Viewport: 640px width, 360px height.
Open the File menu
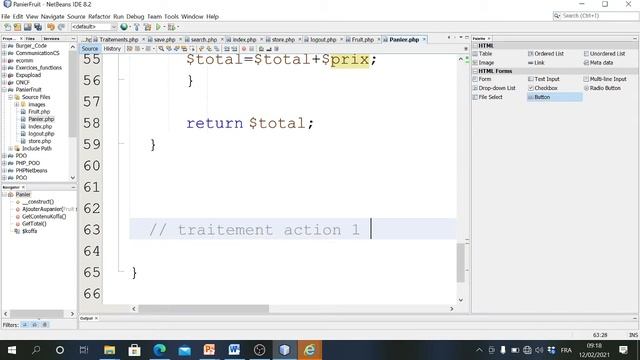tap(6, 17)
